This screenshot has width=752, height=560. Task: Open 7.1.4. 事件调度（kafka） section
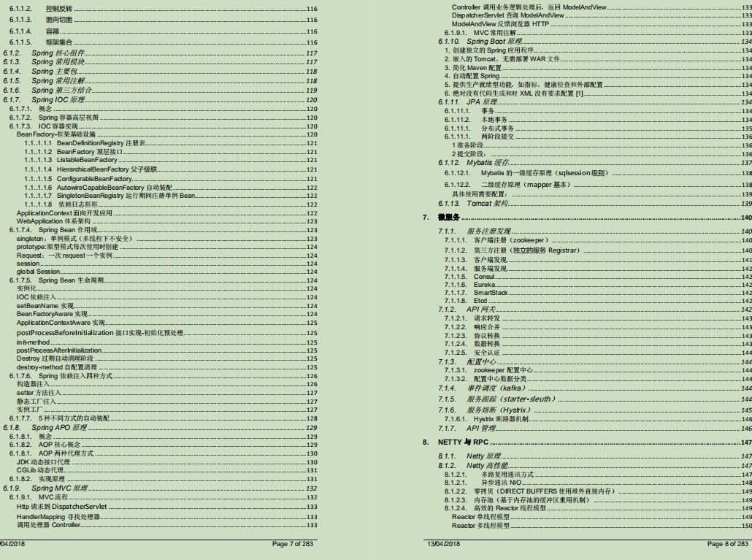coord(595,388)
